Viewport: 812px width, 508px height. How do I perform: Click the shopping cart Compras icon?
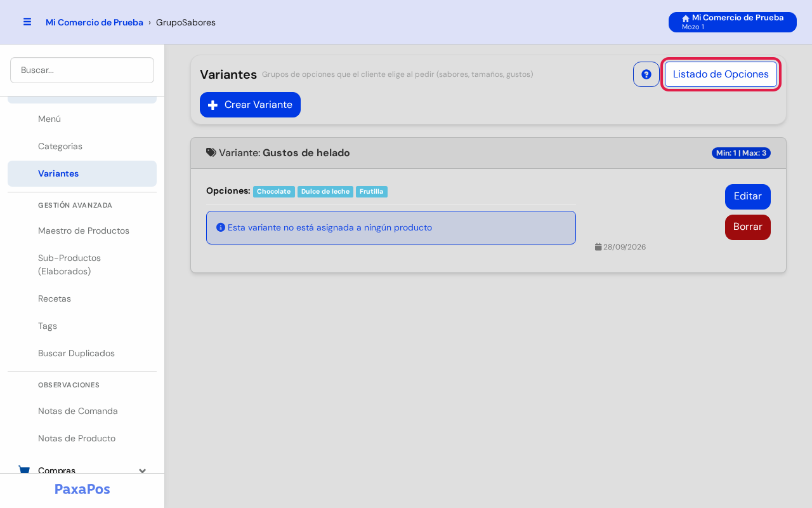(x=24, y=471)
